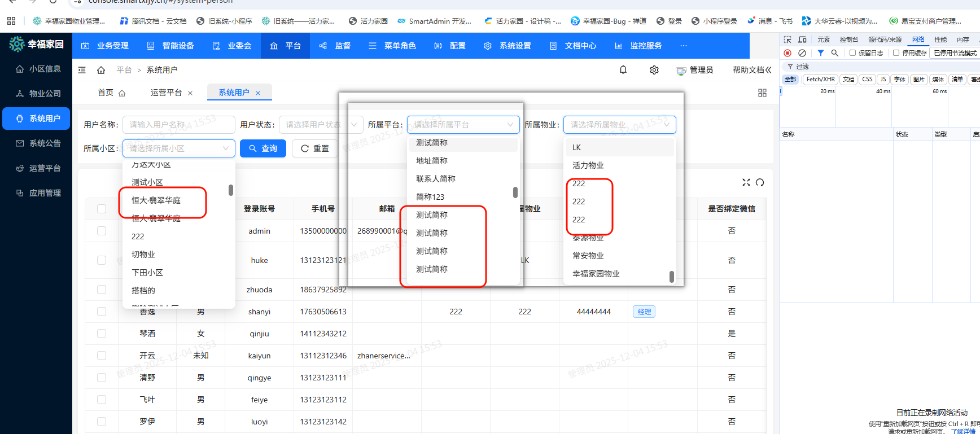Switch to the 运营平台 tab
This screenshot has width=980, height=434.
coord(166,93)
